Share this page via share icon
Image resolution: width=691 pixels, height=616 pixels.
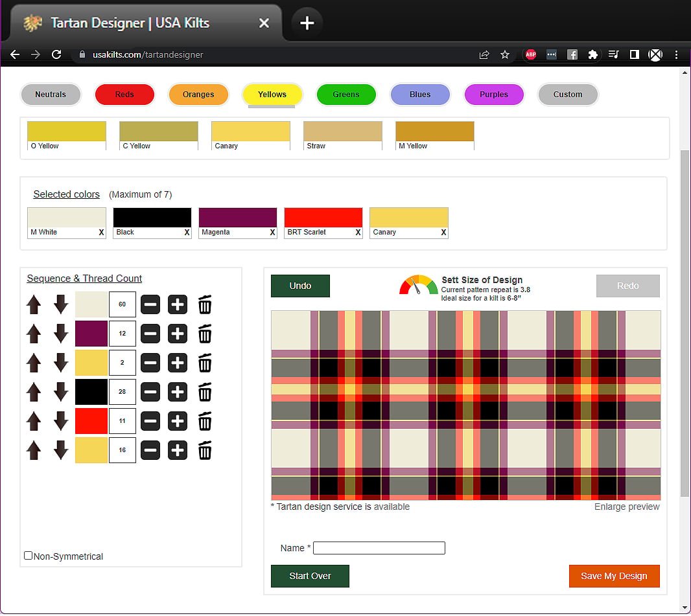point(484,54)
